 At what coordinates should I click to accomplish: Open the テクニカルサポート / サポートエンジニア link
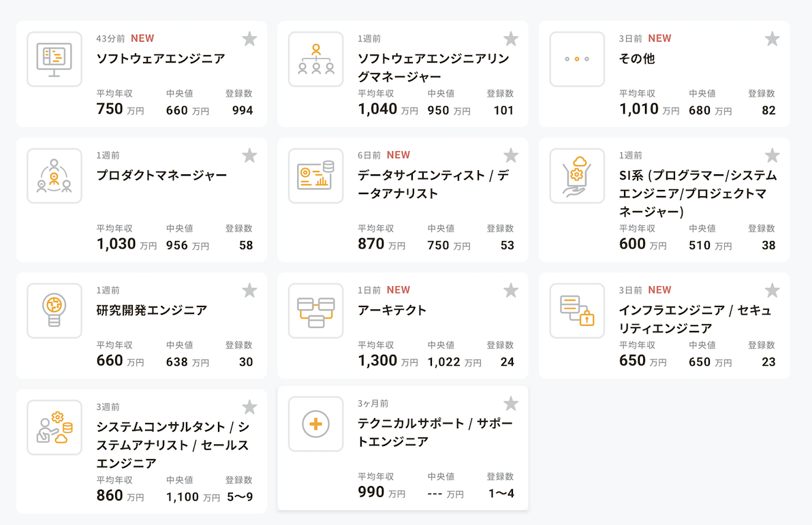click(435, 432)
